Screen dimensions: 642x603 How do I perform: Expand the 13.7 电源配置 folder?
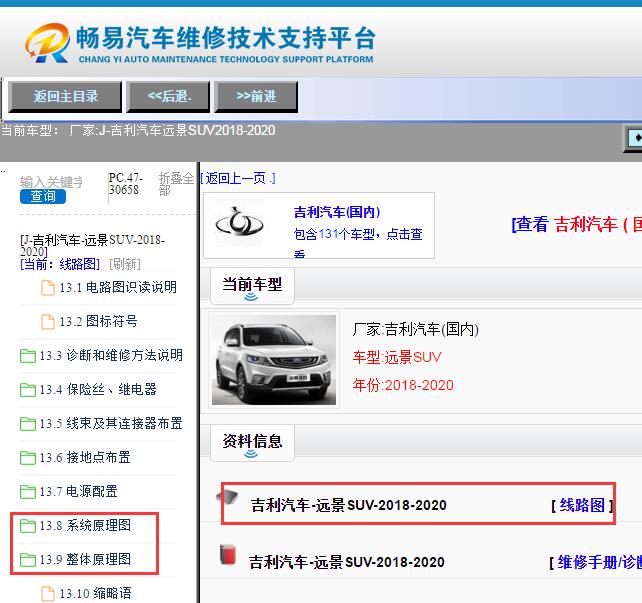(78, 491)
